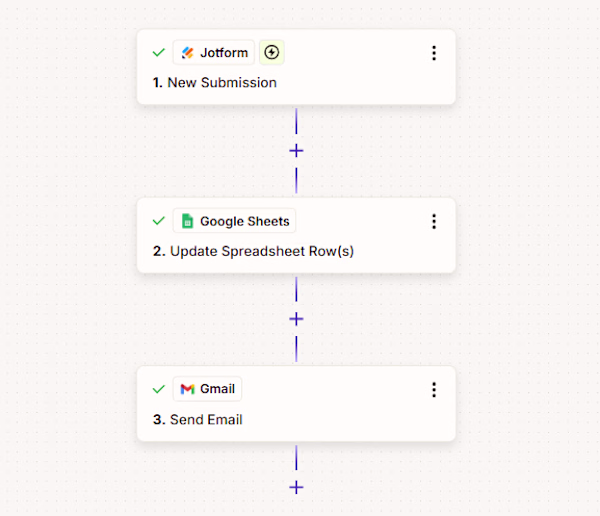Click the Gmail envelope icon

[188, 389]
